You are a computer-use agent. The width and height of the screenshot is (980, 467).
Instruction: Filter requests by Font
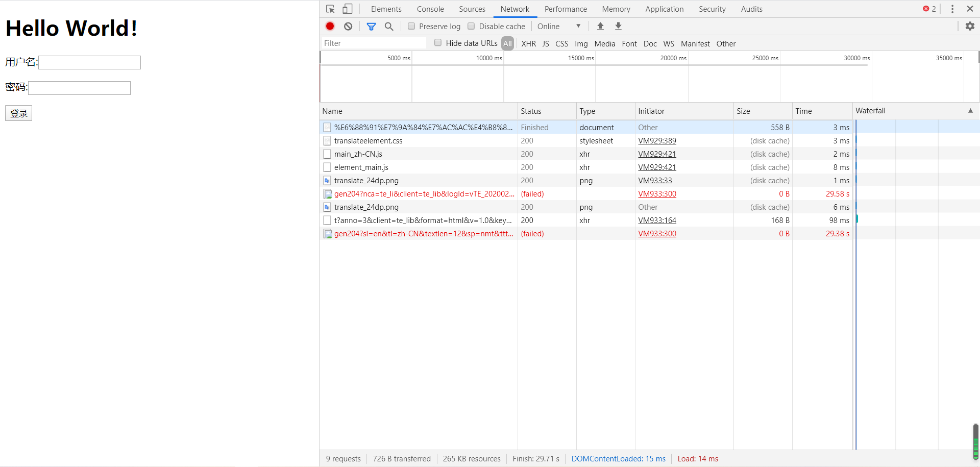point(629,44)
